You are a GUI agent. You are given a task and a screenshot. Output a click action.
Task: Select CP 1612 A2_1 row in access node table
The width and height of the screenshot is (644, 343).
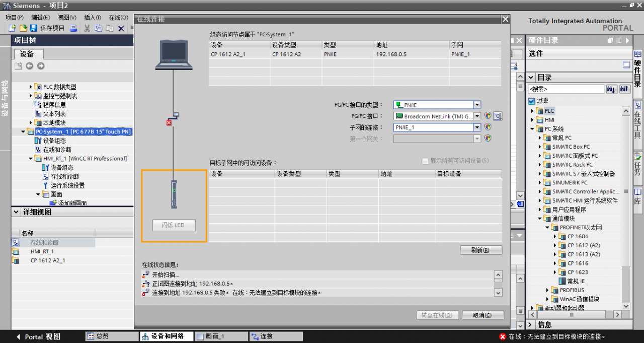tap(355, 54)
